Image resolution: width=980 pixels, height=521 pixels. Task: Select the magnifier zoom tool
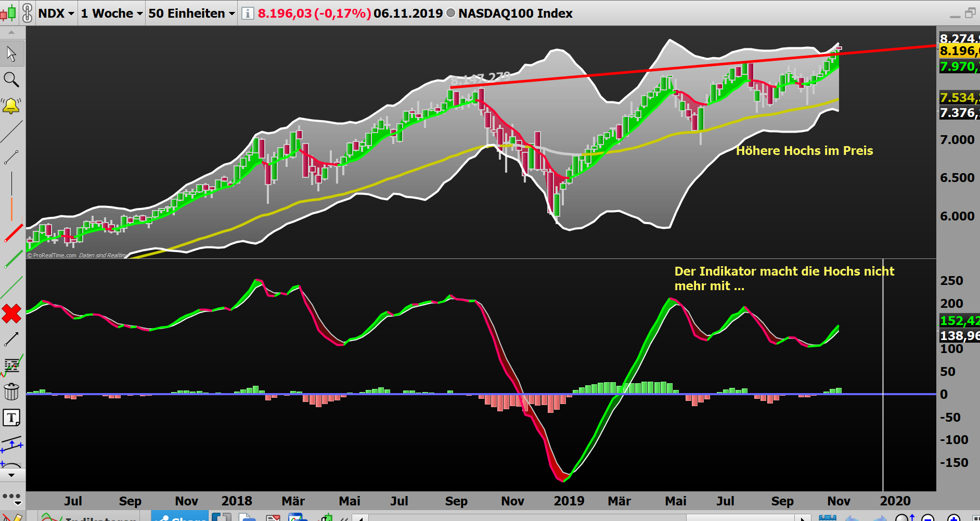11,80
